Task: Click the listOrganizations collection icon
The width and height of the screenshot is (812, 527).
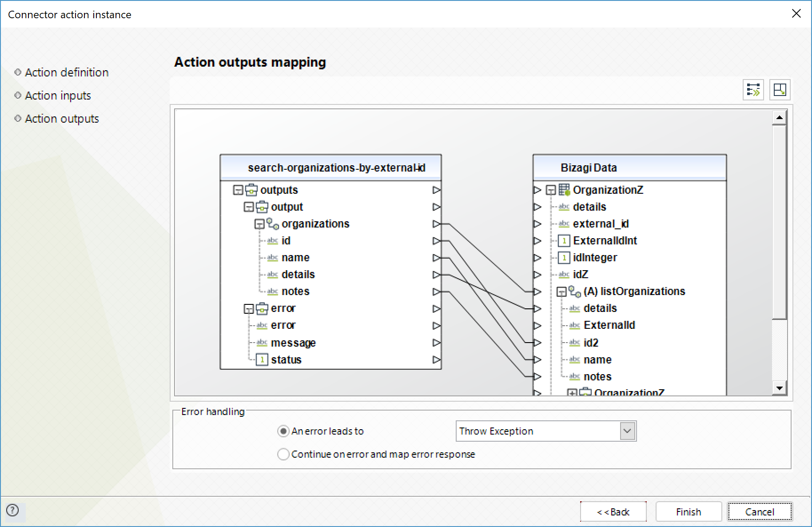Action: (575, 291)
